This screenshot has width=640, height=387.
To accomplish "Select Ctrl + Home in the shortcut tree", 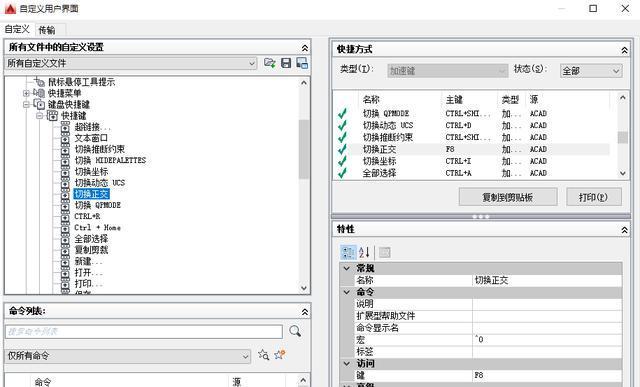I will pos(97,227).
